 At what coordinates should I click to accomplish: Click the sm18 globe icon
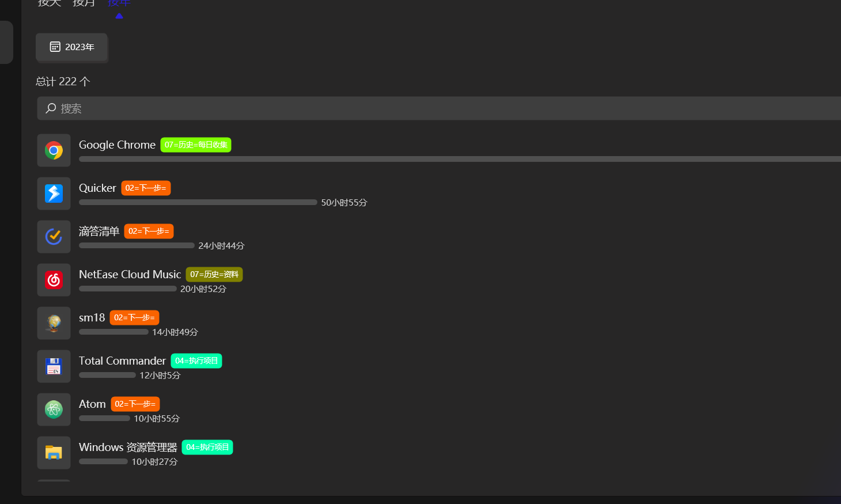(54, 323)
